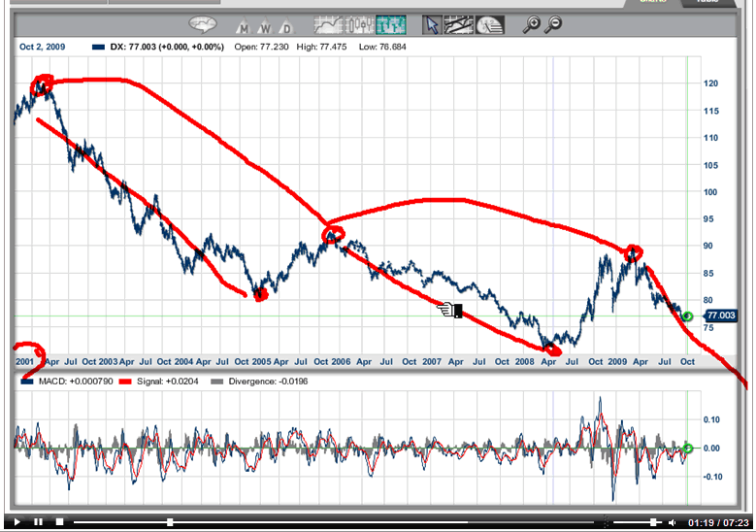Activate the arrow pointer tool

tap(432, 25)
